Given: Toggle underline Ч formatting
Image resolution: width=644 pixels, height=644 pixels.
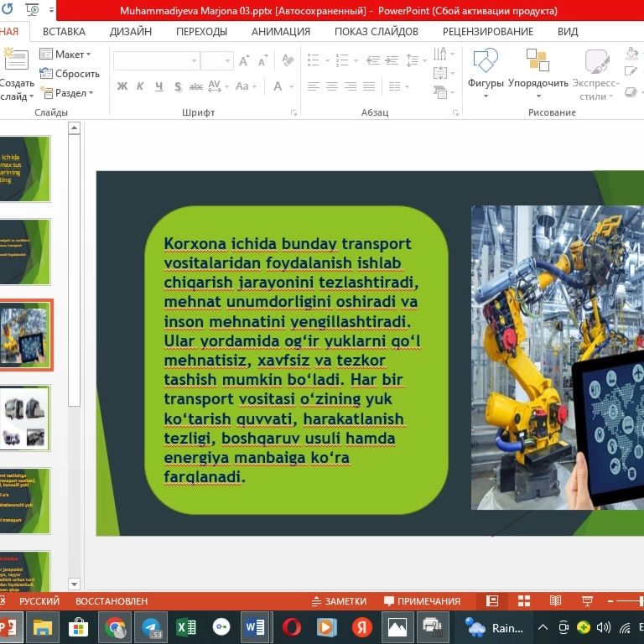Looking at the screenshot, I should 158,86.
